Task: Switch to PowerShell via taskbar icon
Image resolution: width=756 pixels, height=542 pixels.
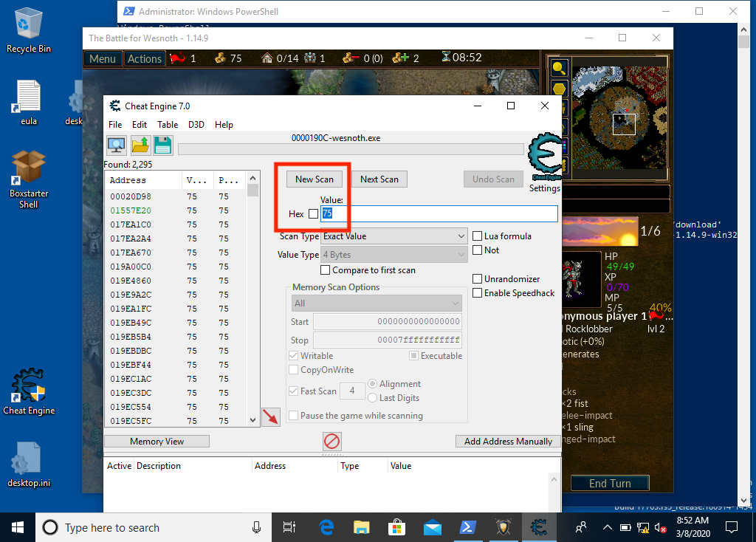Action: [467, 527]
